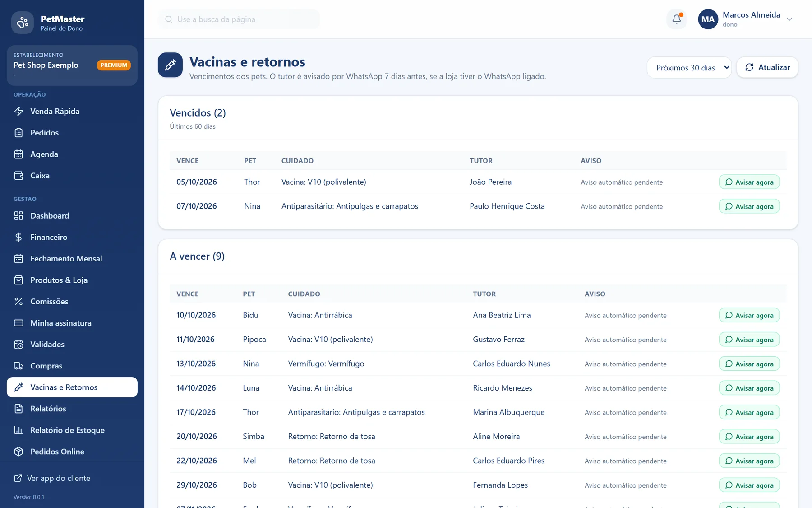Viewport: 812px width, 508px height.
Task: Click the PREMIUM plan badge
Action: coord(114,65)
